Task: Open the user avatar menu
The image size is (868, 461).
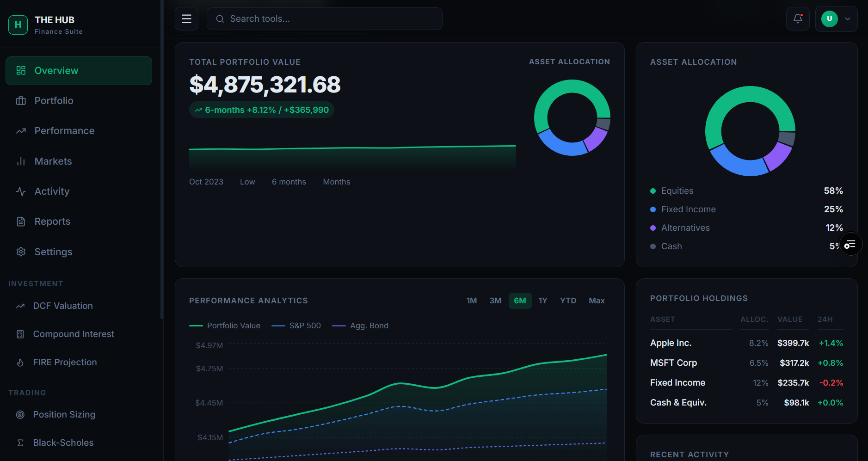Action: [829, 19]
